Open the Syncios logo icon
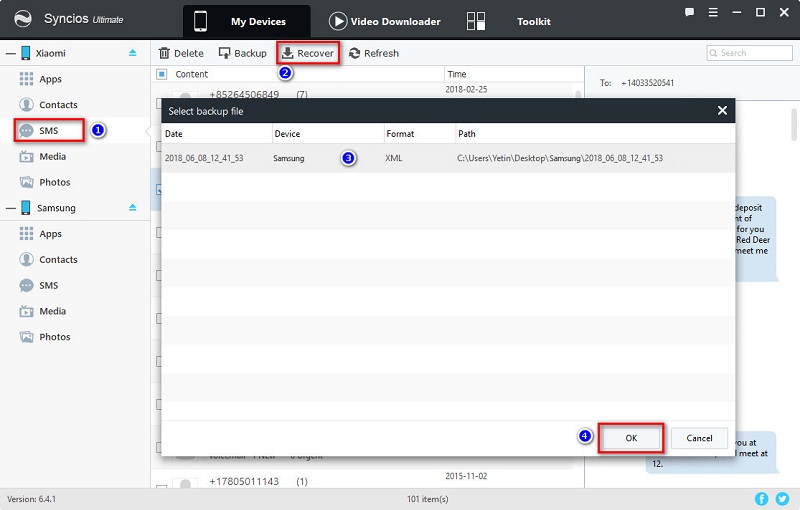This screenshot has width=800, height=510. click(x=22, y=19)
